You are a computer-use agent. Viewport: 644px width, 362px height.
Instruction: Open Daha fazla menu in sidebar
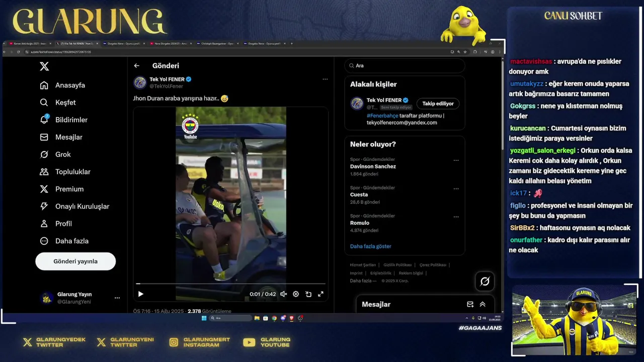point(64,241)
